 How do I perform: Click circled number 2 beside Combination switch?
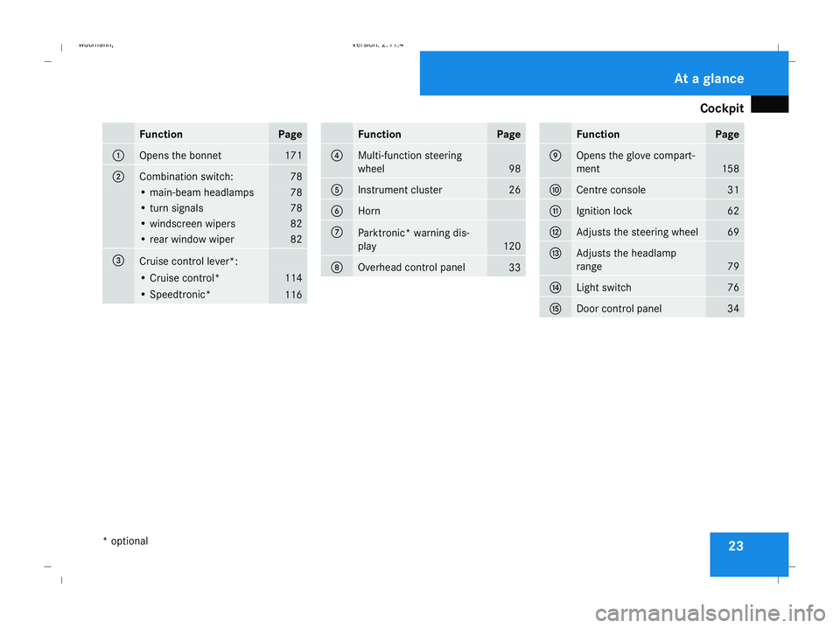(118, 177)
